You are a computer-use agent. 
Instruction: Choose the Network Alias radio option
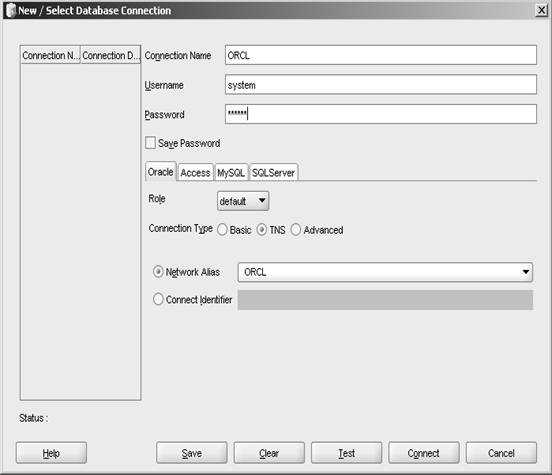(x=158, y=272)
